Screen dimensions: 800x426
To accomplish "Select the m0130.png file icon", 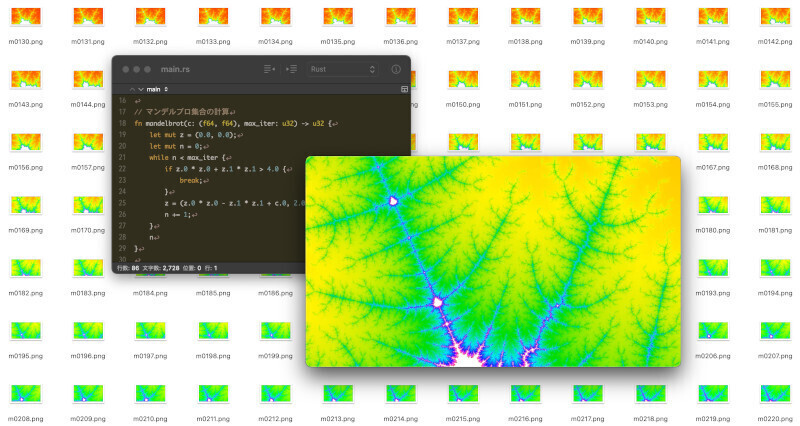I will (x=25, y=17).
